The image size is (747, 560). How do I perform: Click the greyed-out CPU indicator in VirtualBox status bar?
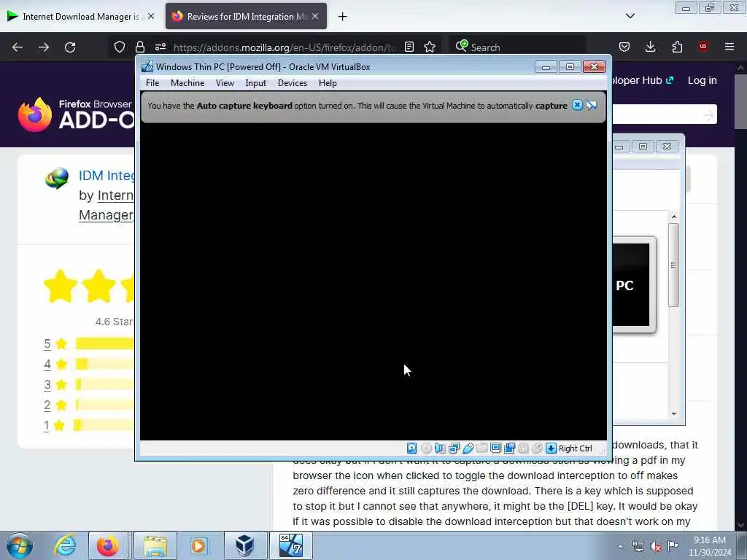coord(523,448)
